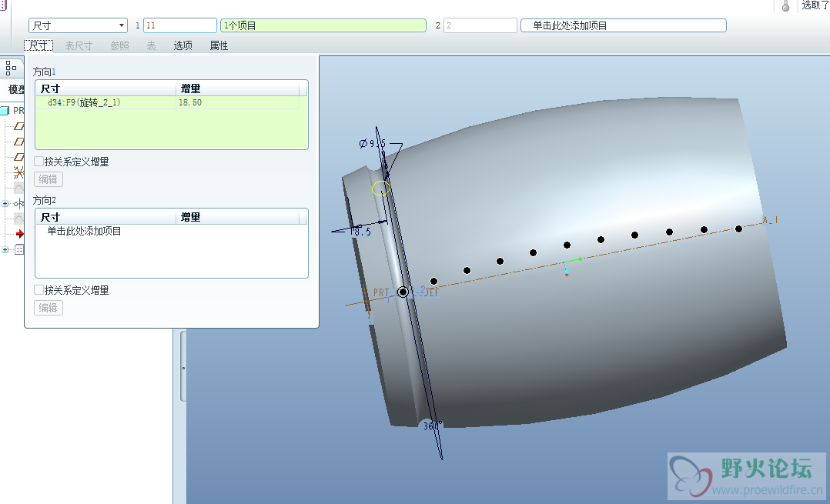Toggle the circled lead pattern dot

[403, 292]
